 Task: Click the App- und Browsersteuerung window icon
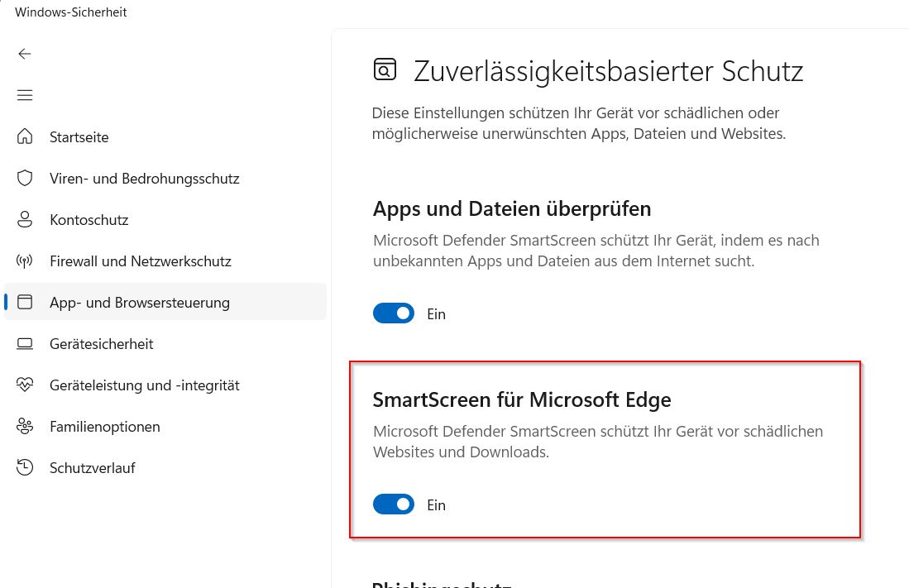(x=25, y=302)
